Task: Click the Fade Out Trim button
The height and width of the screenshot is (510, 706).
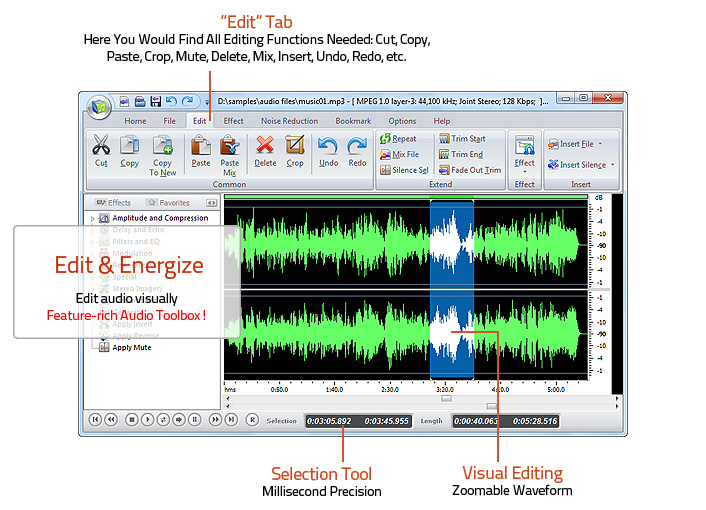Action: pos(470,170)
